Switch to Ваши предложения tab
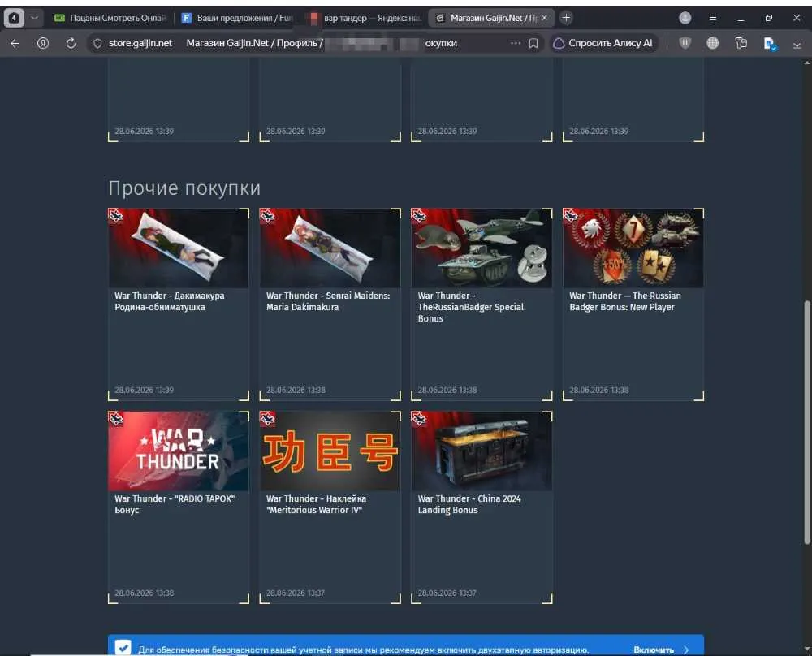Screen dimensions: 812x656 tap(236, 18)
